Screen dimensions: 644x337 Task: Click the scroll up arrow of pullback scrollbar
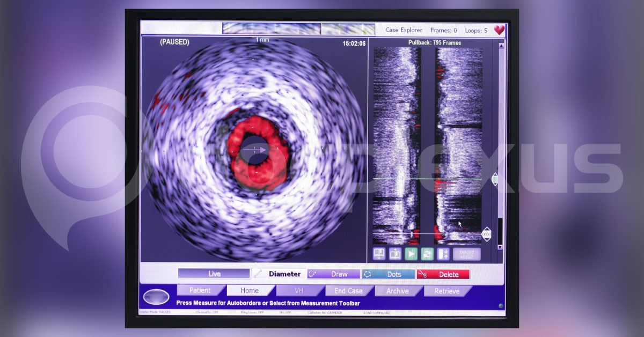pos(501,46)
